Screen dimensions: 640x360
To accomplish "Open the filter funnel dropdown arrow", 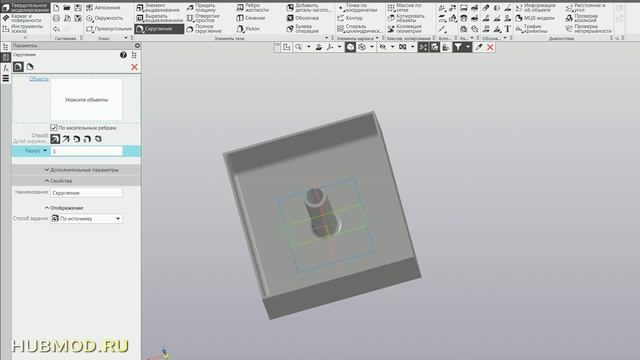I will click(468, 47).
